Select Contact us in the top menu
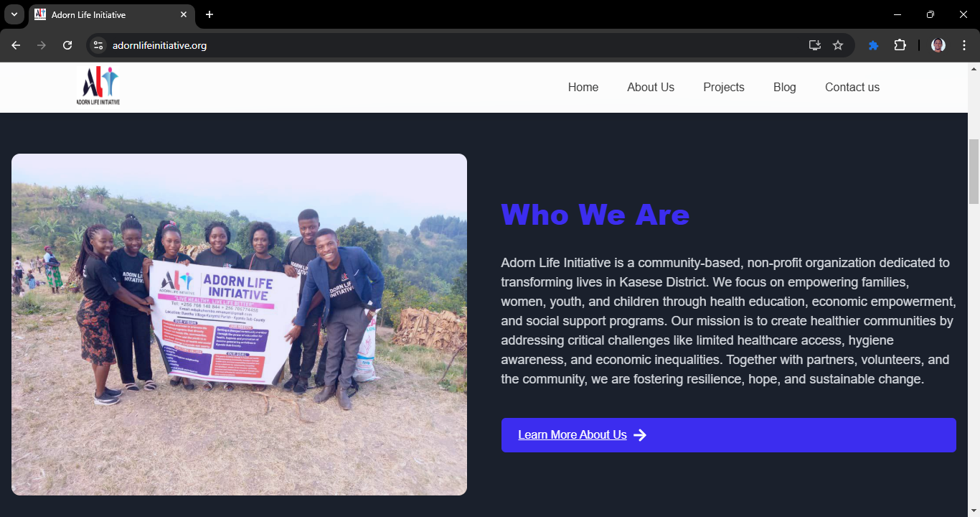Viewport: 980px width, 517px height. [x=852, y=87]
